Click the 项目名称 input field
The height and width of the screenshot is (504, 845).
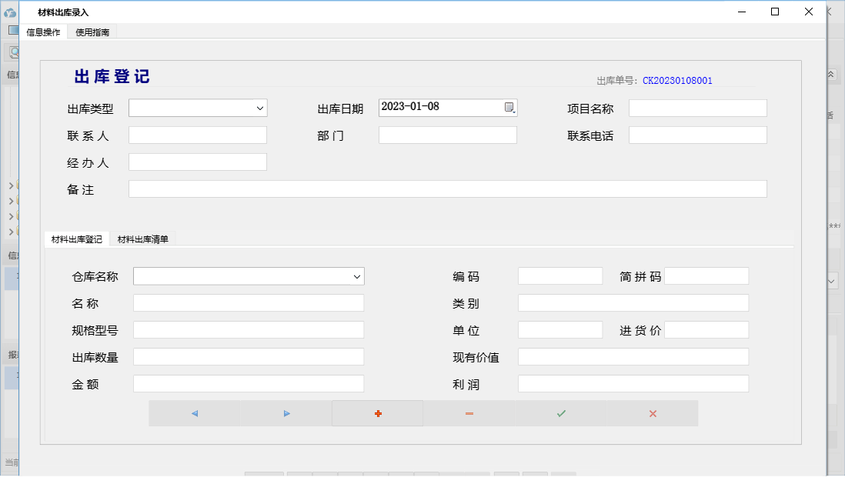pyautogui.click(x=697, y=108)
